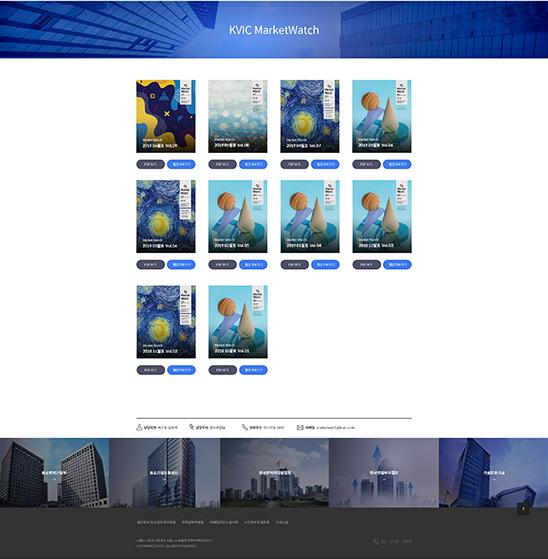Image resolution: width=548 pixels, height=559 pixels.
Task: Open the Vol.01 October 2018 cover
Action: [238, 322]
